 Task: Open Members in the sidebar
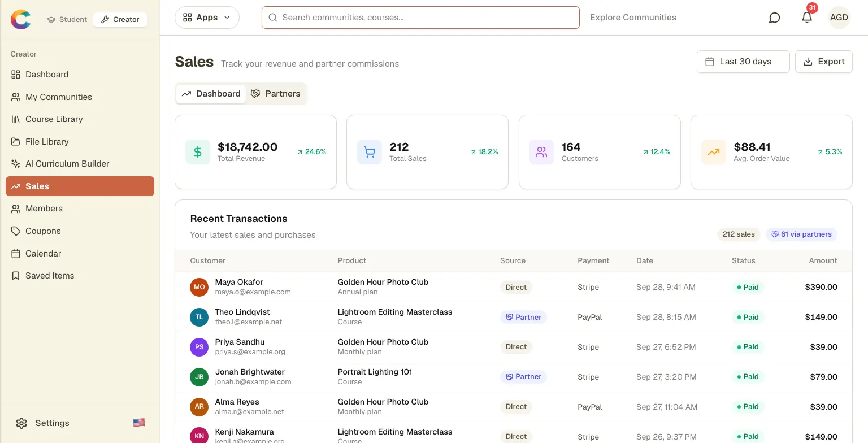click(x=80, y=209)
